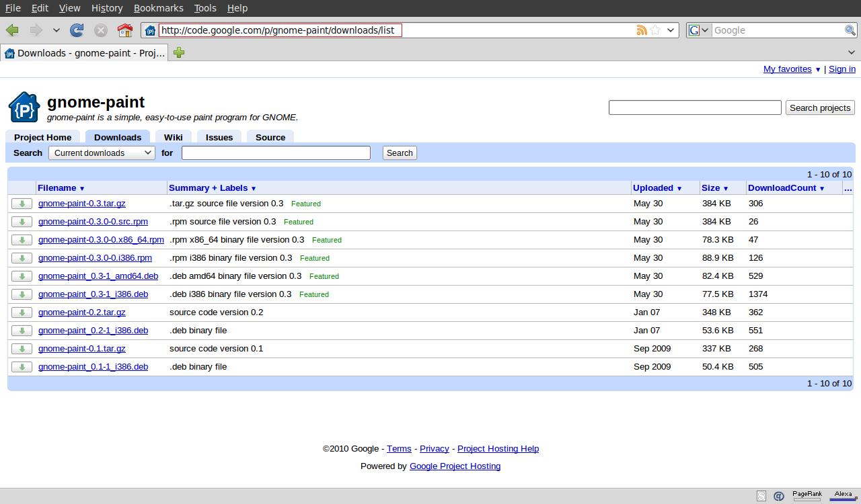The width and height of the screenshot is (861, 504).
Task: Open the Terms link in the footer
Action: coord(399,449)
